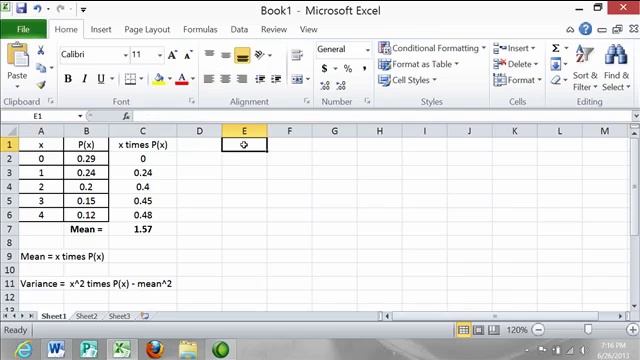The height and width of the screenshot is (360, 640).
Task: Click the zoom slider handle
Action: tap(588, 329)
